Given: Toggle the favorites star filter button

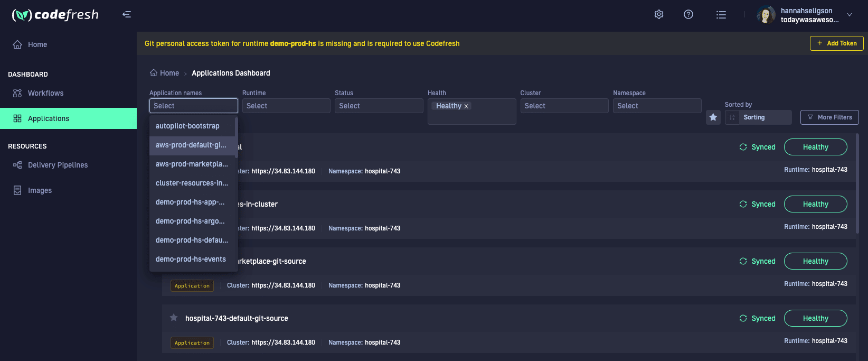Looking at the screenshot, I should tap(713, 117).
